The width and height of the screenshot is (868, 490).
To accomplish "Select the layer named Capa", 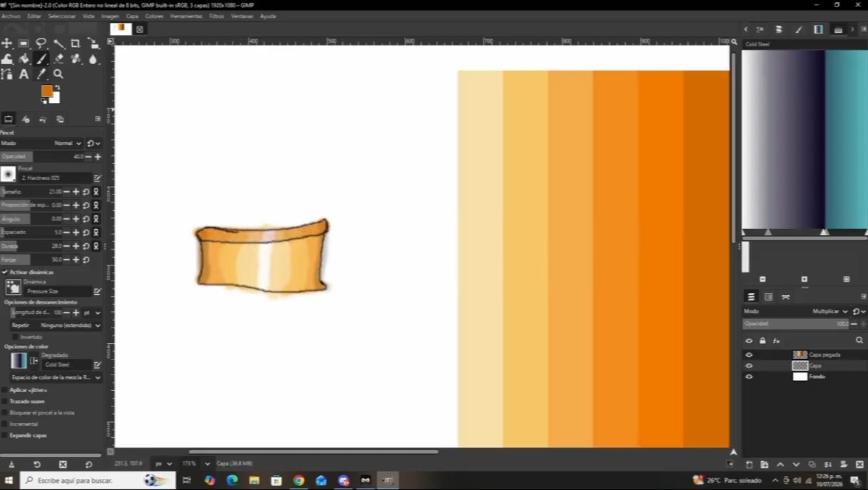I will (815, 366).
